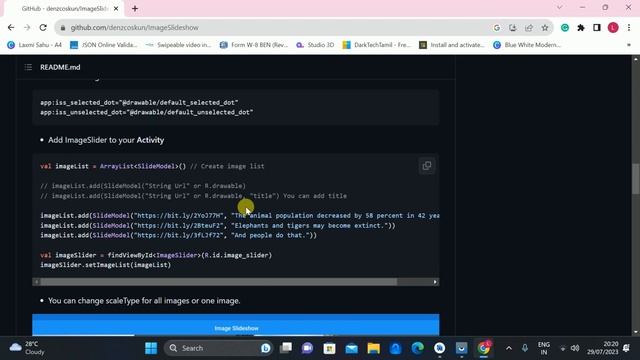Viewport: 640px width, 360px height.
Task: Click page scrollbar down arrow
Action: tap(636, 332)
